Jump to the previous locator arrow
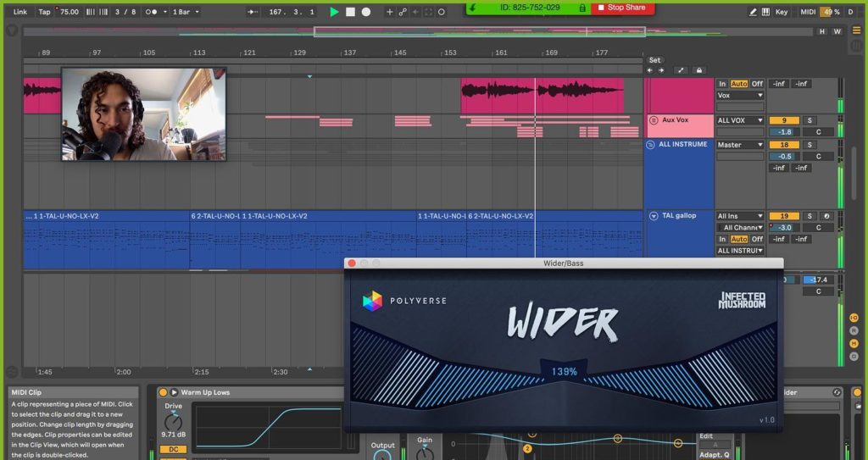Screen dimensions: 868x460 (650, 70)
